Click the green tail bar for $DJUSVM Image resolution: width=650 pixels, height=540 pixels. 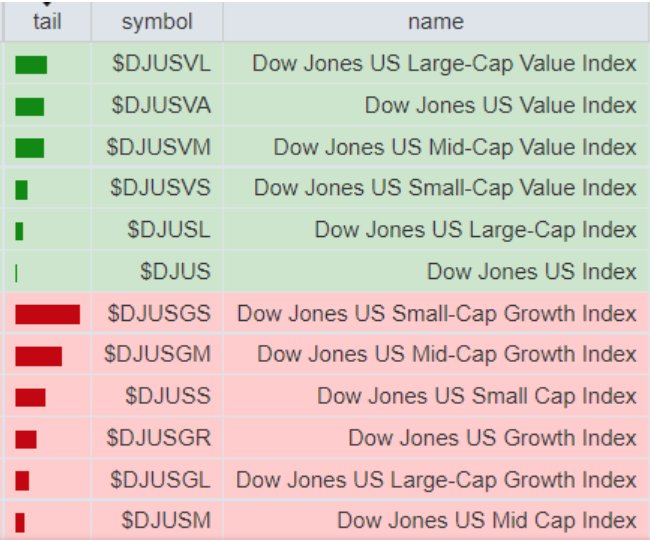point(30,148)
